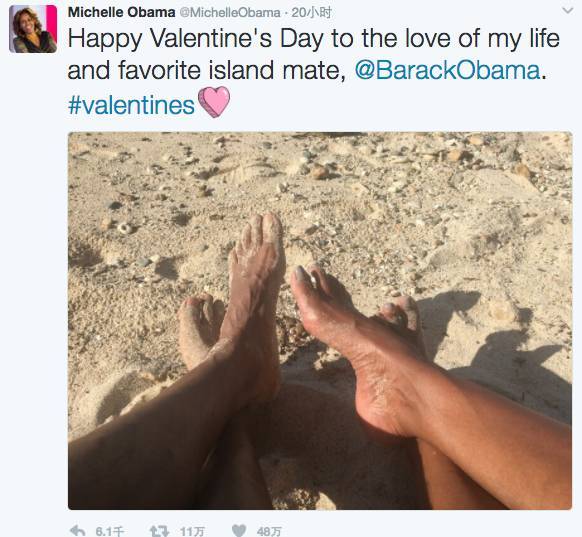Screen dimensions: 582x537
Task: Click the 11万 retweet count
Action: coord(192,531)
